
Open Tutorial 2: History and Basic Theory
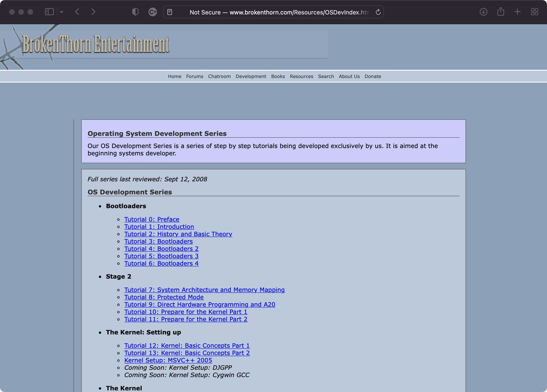coord(178,234)
